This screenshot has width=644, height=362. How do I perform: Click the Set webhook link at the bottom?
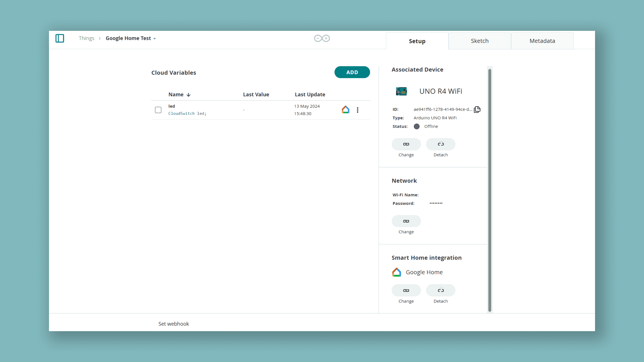coord(174,324)
